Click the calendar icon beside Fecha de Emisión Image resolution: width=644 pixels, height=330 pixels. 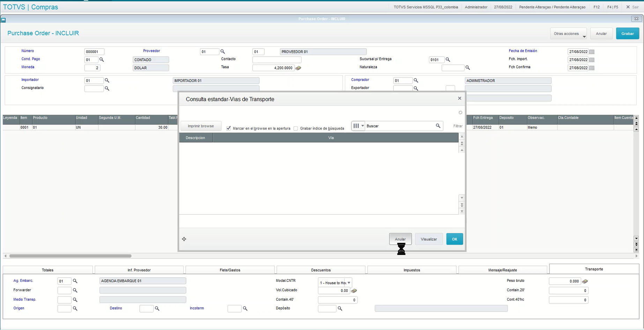coord(591,52)
